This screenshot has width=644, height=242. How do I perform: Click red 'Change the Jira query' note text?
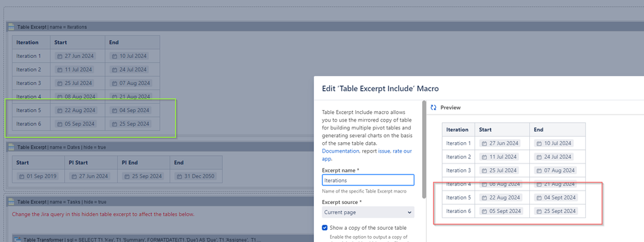pos(103,214)
